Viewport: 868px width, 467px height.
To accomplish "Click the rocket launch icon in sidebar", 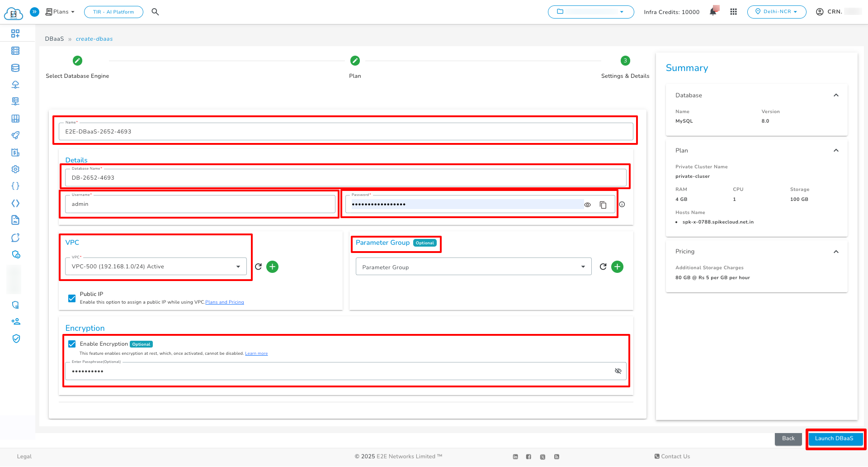I will (x=15, y=135).
